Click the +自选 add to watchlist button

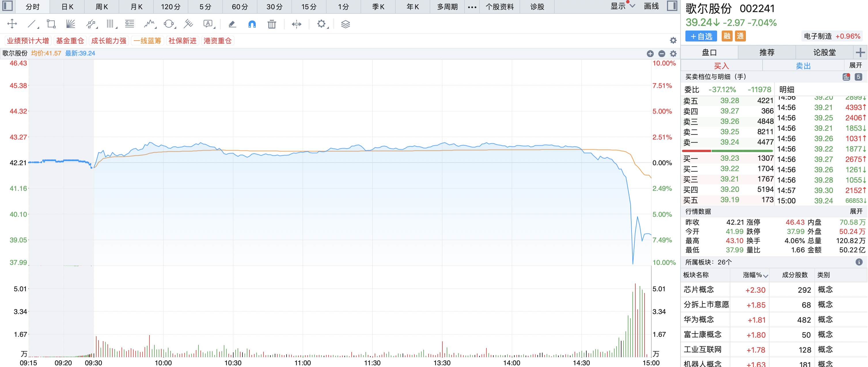(x=701, y=36)
